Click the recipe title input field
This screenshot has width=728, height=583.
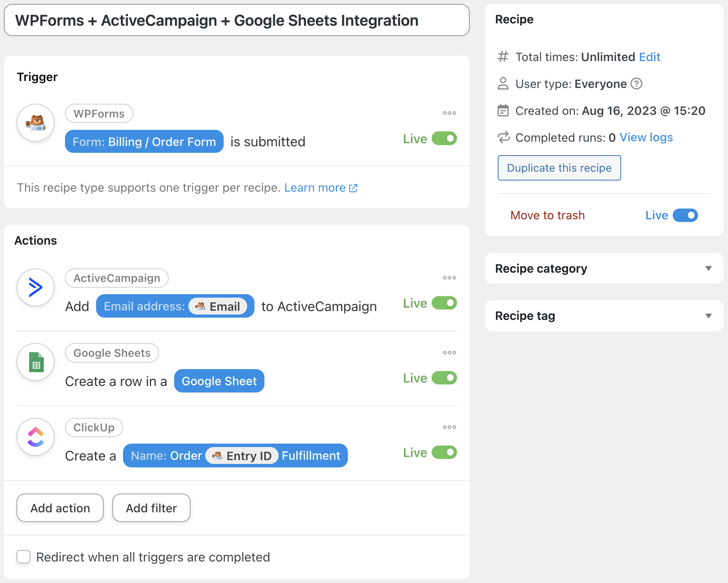[x=237, y=20]
